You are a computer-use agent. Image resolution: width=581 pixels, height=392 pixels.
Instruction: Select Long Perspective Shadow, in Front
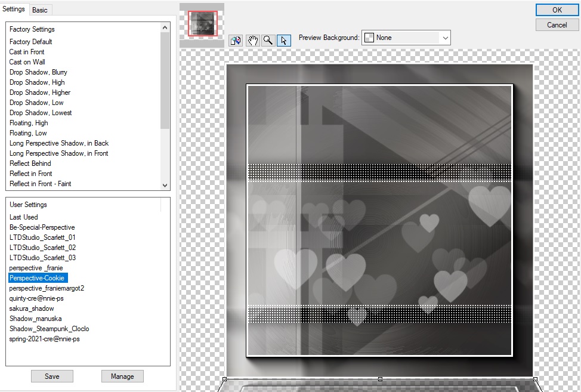[59, 153]
